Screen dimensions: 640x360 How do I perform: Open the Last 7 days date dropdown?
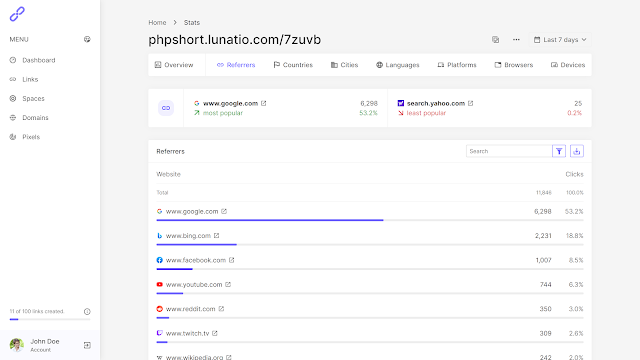[x=560, y=40]
